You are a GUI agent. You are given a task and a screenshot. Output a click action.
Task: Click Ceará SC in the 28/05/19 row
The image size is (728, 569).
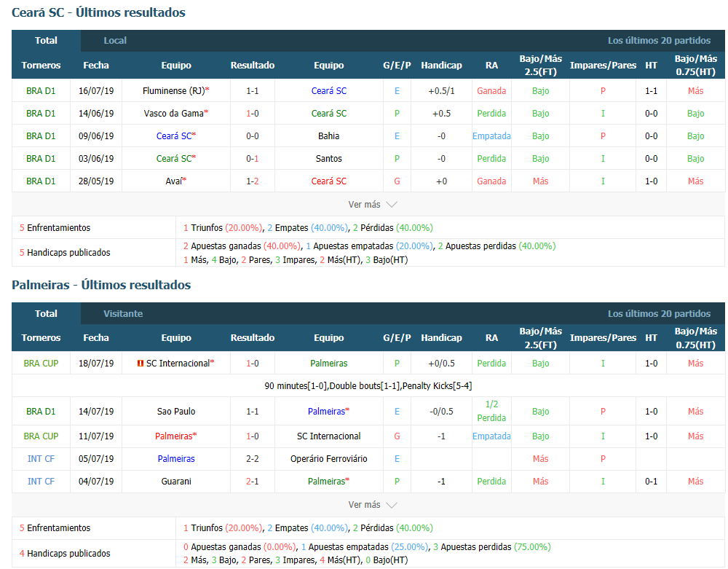pos(329,181)
